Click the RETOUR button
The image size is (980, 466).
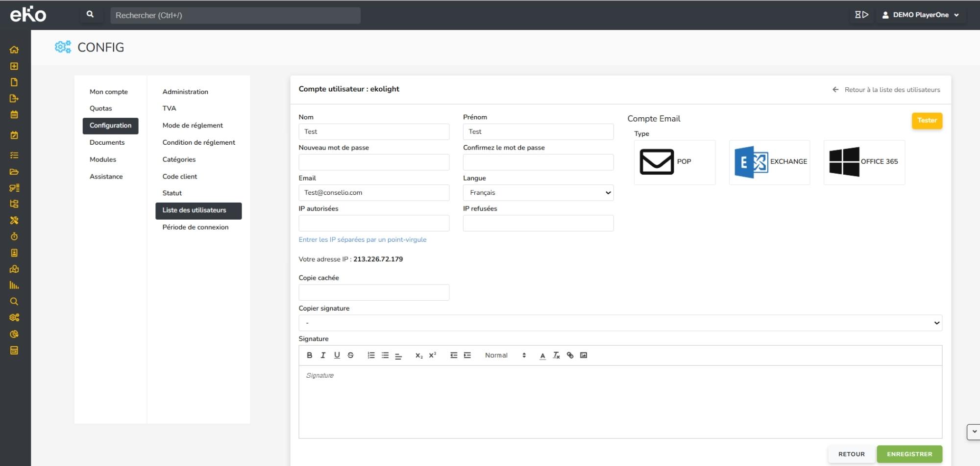pos(851,454)
